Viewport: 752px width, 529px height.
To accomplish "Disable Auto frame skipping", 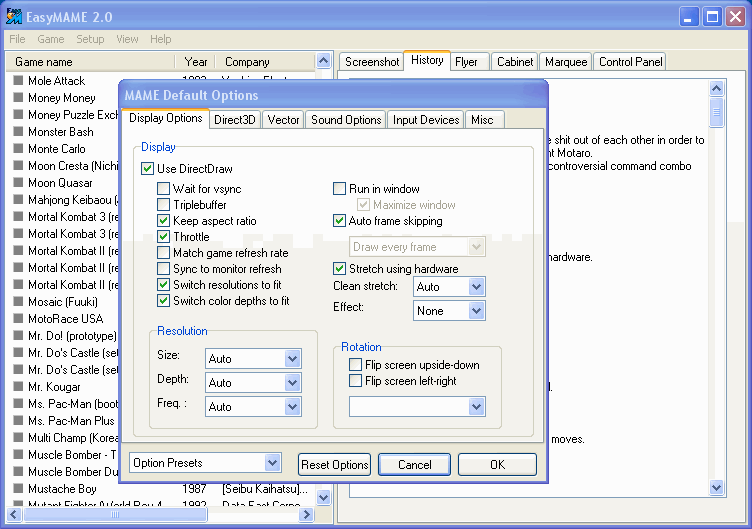I will coord(340,221).
